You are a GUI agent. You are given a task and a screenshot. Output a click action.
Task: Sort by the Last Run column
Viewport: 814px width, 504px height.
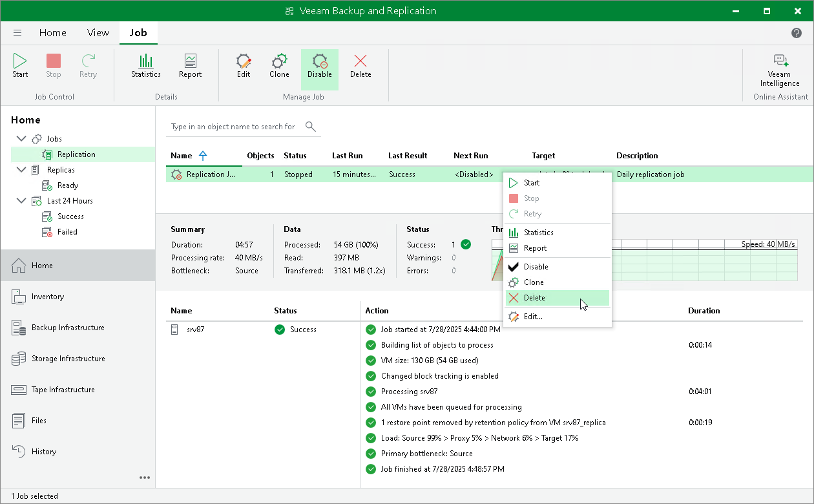point(347,156)
